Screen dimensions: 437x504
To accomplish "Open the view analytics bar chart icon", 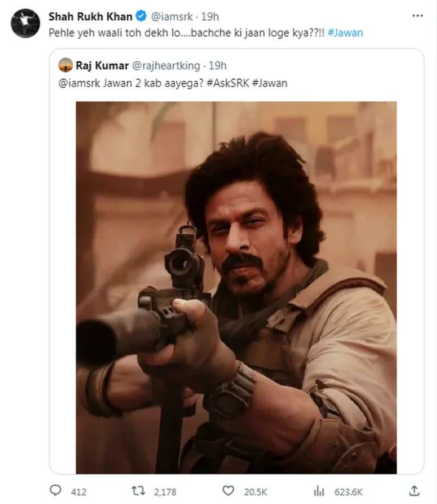I will tap(319, 491).
